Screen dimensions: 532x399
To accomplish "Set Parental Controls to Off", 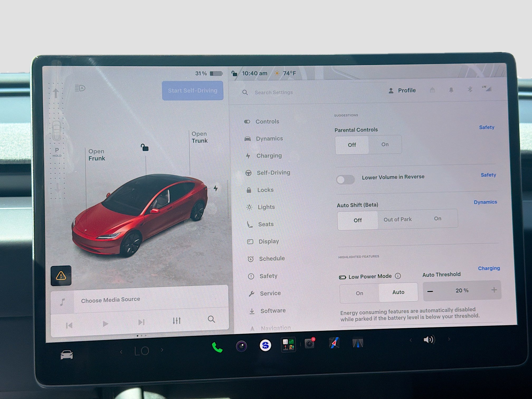I will pyautogui.click(x=352, y=145).
